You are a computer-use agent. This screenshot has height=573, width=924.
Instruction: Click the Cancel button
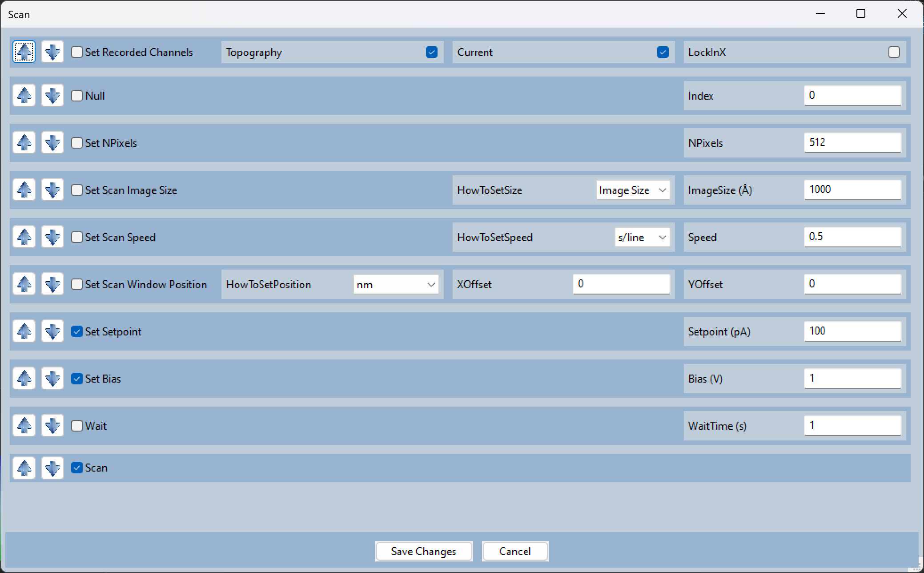[515, 551]
